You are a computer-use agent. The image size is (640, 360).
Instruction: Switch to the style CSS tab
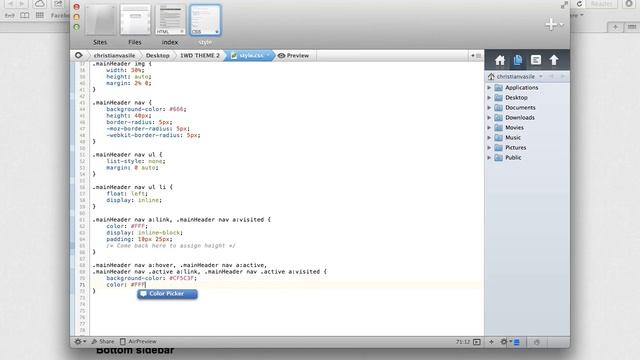205,20
